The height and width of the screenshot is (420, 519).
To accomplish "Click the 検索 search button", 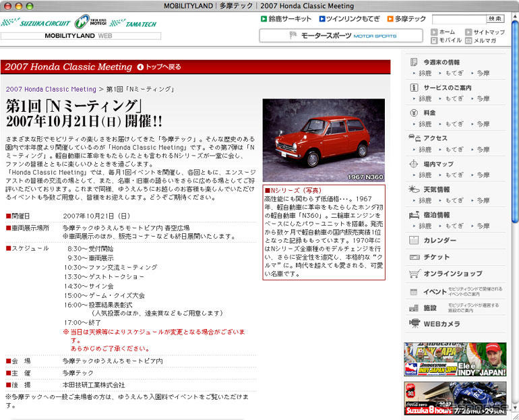I will 495,19.
